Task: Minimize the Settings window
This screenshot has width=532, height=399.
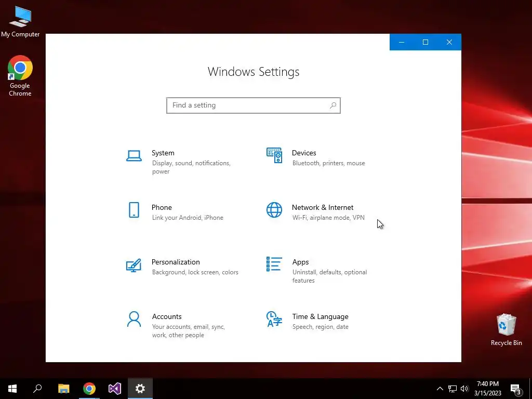Action: tap(402, 42)
